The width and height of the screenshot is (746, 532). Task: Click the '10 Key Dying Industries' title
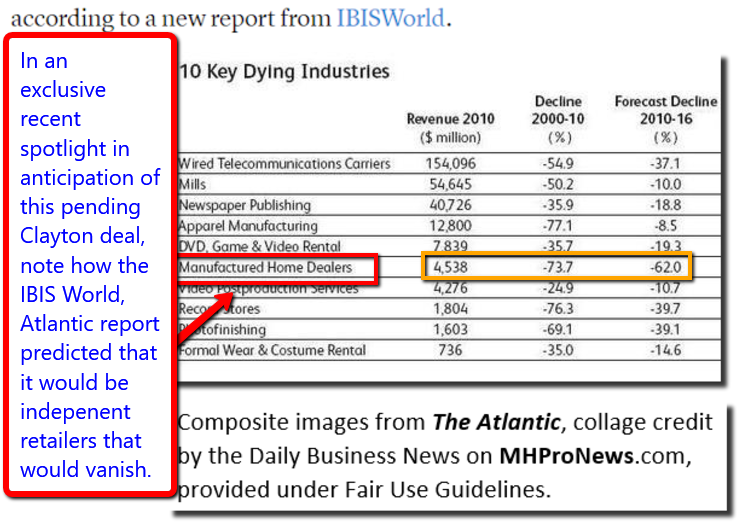tap(284, 71)
